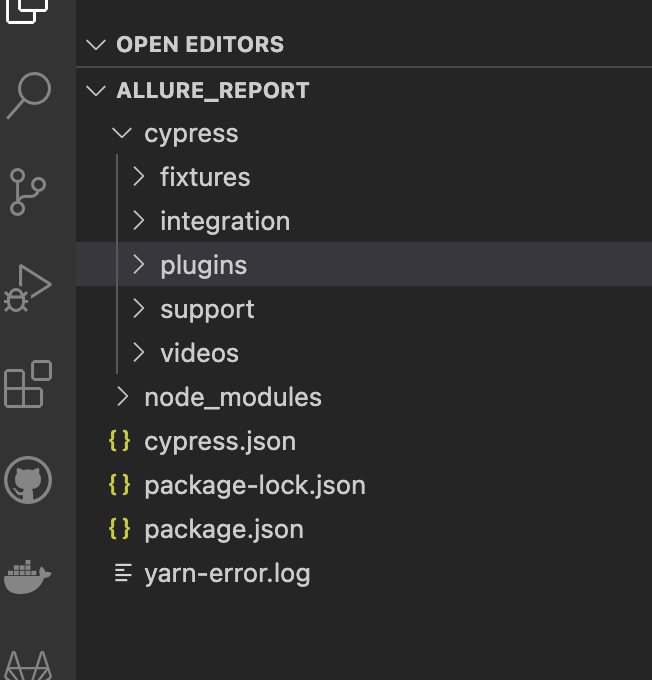Viewport: 652px width, 680px height.
Task: Open the GitLab fox icon
Action: 29,666
